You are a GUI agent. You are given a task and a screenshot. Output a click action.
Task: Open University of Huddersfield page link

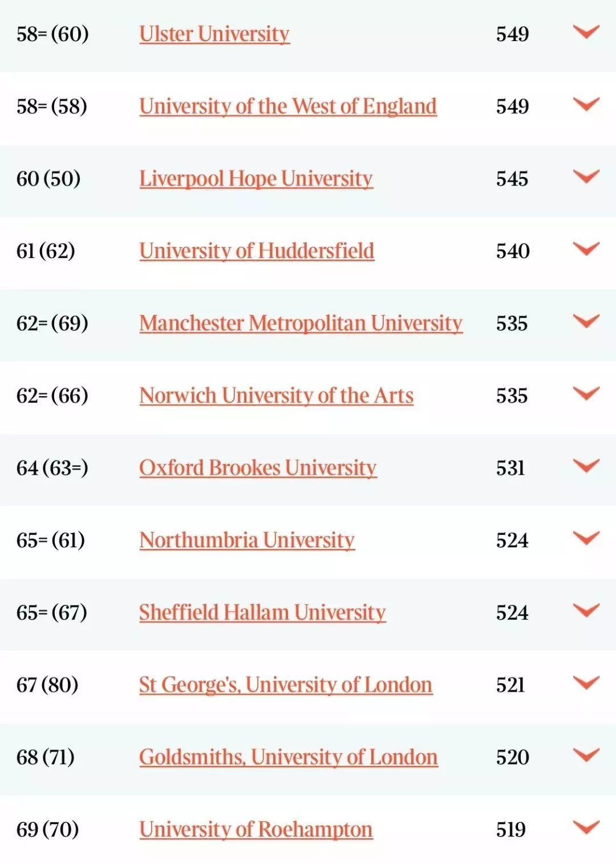tap(257, 251)
